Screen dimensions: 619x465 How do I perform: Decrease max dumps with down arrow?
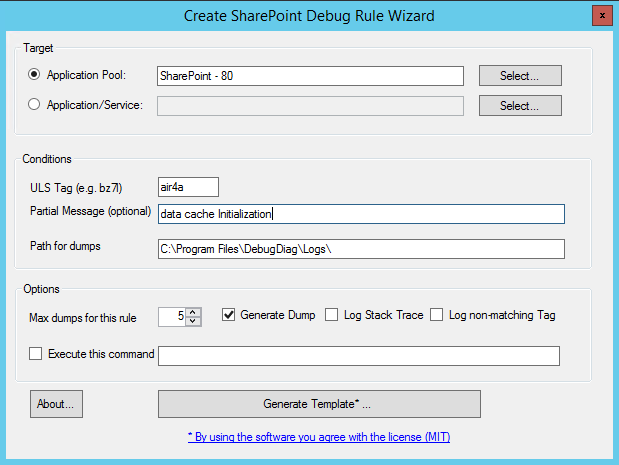194,321
